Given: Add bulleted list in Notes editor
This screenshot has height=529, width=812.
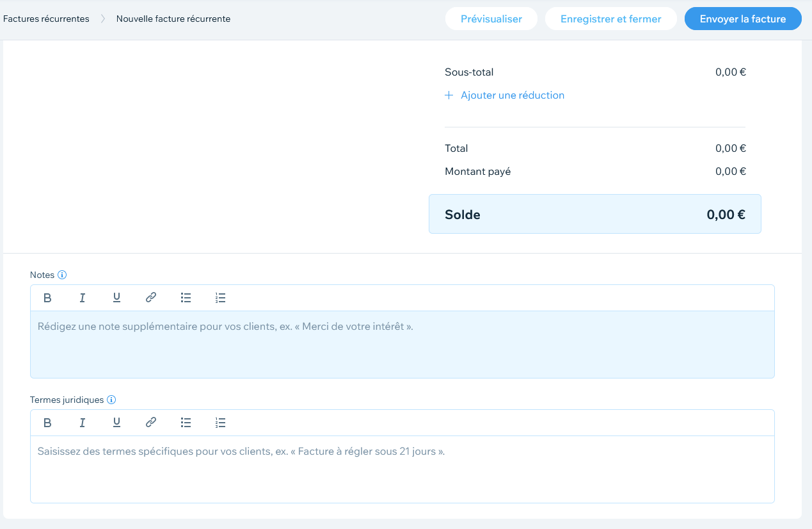Looking at the screenshot, I should [x=186, y=298].
